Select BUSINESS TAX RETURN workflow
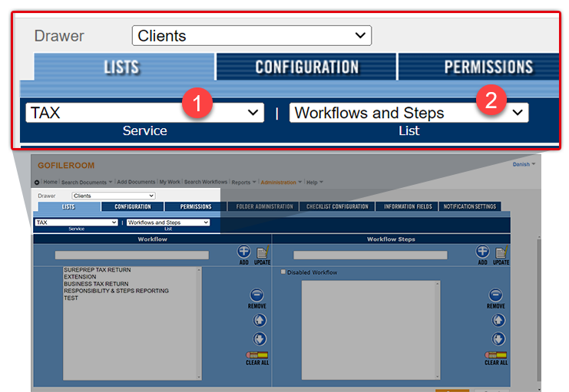 click(96, 284)
